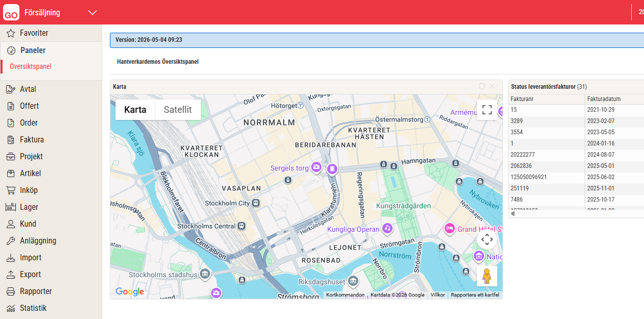Click Status leverantörsfakturor panel title

point(549,87)
